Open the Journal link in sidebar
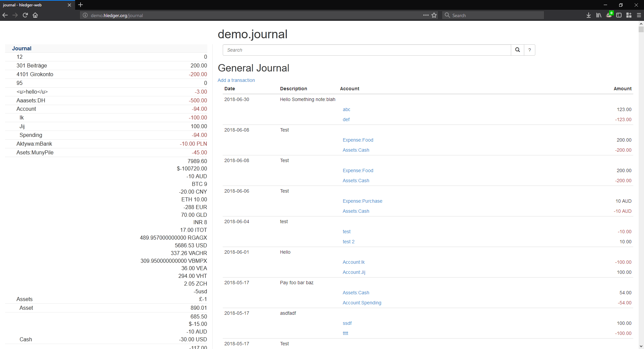644x349 pixels. tap(22, 48)
